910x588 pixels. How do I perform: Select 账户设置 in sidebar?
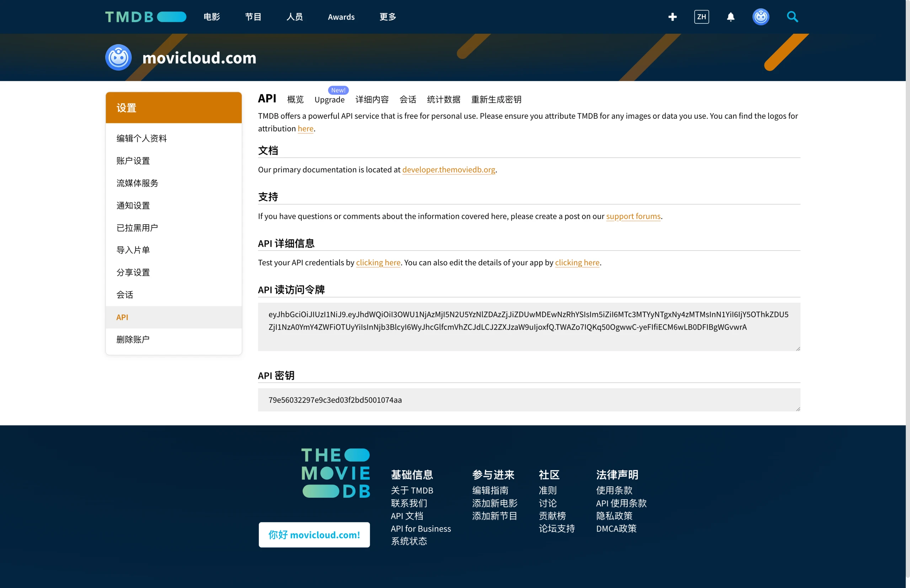point(174,161)
